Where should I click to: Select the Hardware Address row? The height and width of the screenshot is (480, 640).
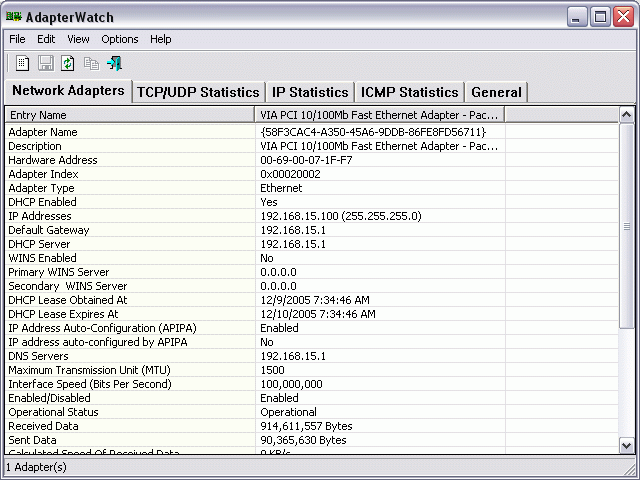[312, 160]
